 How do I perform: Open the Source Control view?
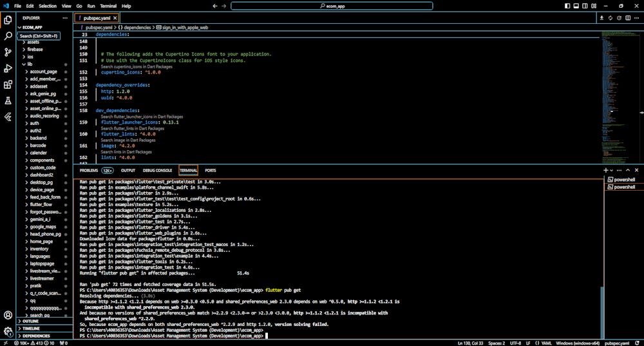pyautogui.click(x=8, y=52)
